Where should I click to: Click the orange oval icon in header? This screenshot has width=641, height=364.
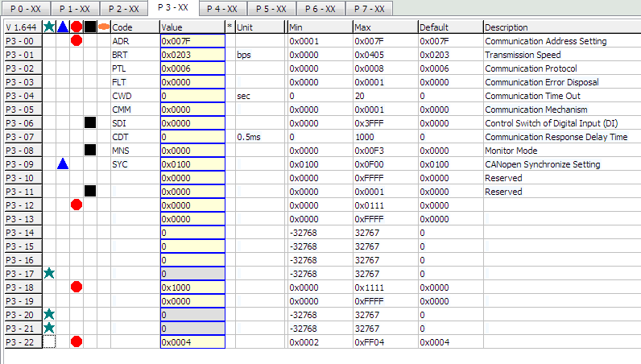(103, 27)
